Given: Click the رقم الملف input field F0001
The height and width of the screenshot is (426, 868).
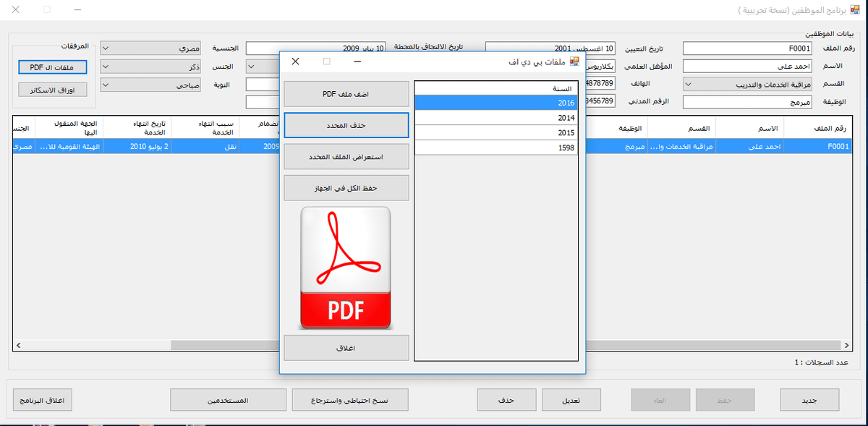Looking at the screenshot, I should click(749, 48).
